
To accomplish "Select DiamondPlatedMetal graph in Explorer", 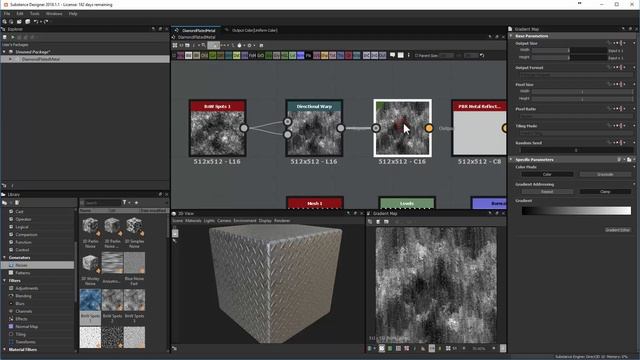I will 41,59.
